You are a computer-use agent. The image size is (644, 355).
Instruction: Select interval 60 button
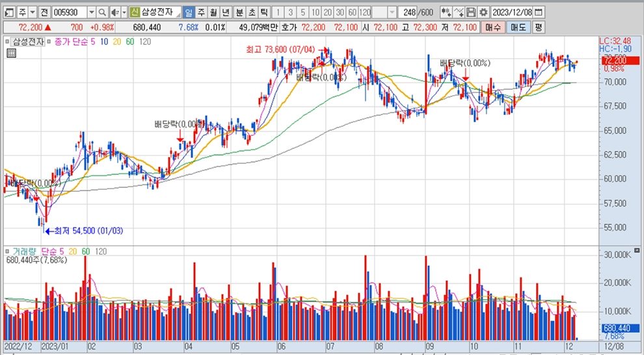click(x=353, y=12)
